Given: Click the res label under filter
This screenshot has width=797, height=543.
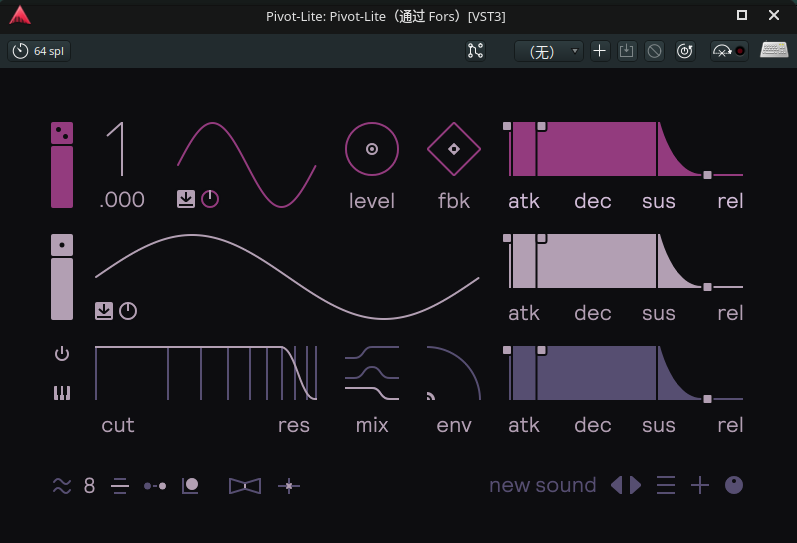Looking at the screenshot, I should coord(294,425).
